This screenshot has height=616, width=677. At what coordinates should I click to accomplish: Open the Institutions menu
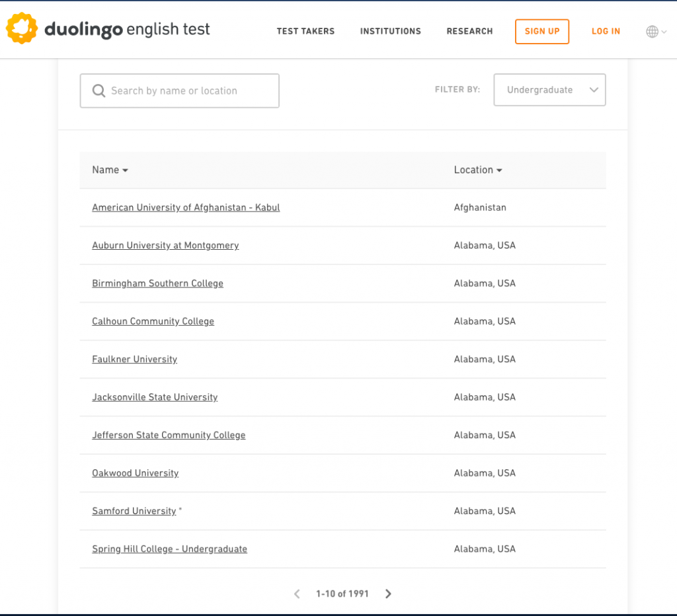point(390,31)
